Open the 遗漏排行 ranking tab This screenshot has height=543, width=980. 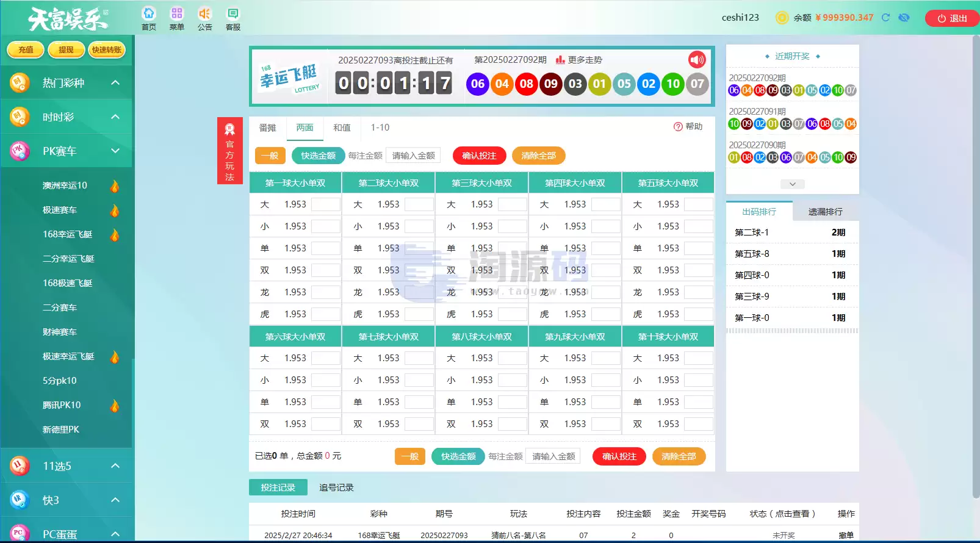click(826, 212)
